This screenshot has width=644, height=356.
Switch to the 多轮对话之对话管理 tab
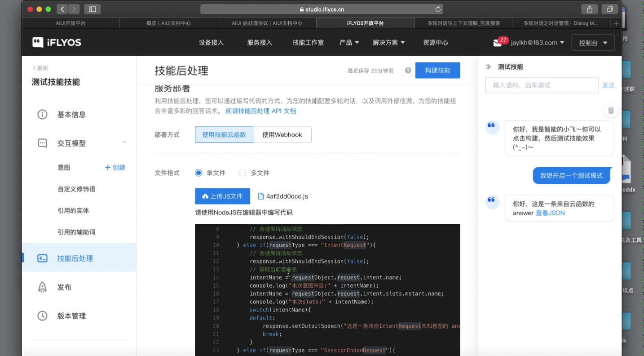tap(562, 23)
